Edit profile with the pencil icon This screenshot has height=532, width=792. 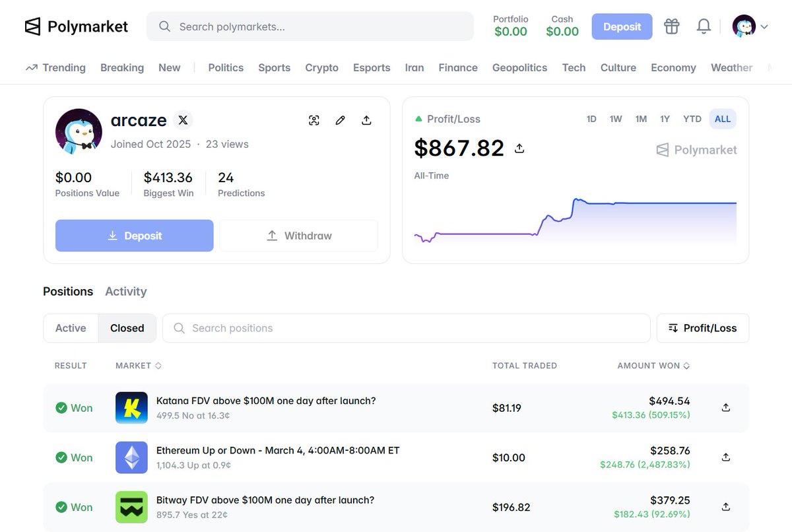[x=340, y=120]
